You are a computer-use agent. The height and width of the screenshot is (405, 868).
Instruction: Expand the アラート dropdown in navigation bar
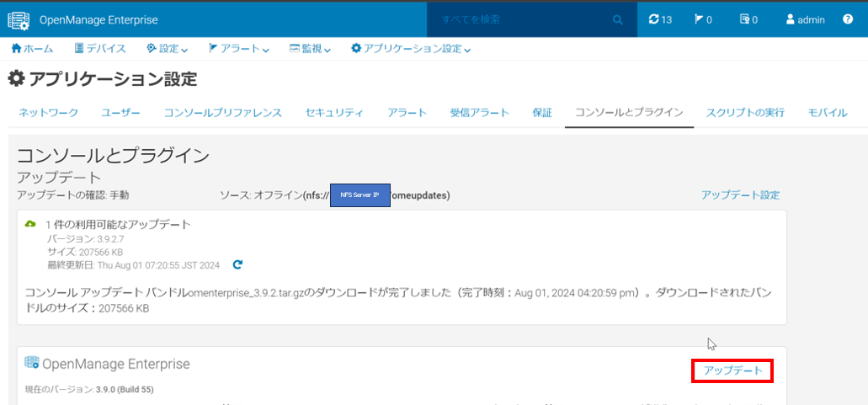click(239, 49)
